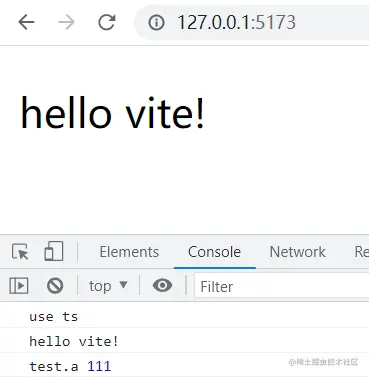The width and height of the screenshot is (369, 377).
Task: Click the hello vite! page heading
Action: tap(112, 112)
